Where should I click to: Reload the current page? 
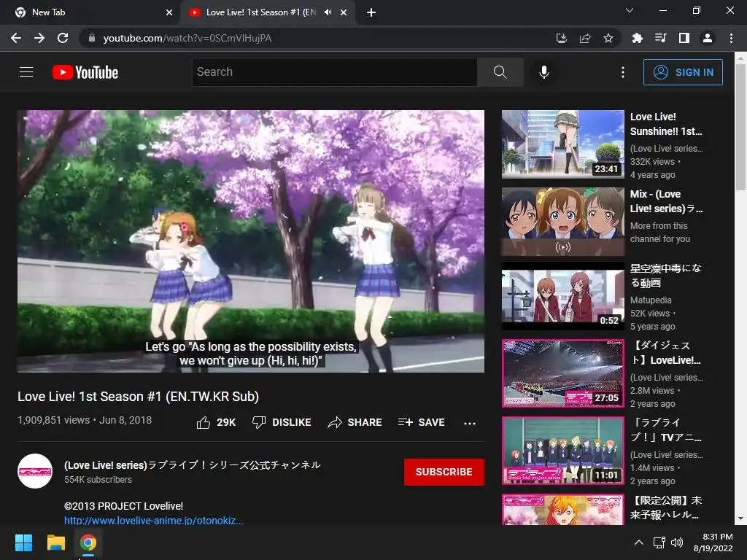(63, 38)
